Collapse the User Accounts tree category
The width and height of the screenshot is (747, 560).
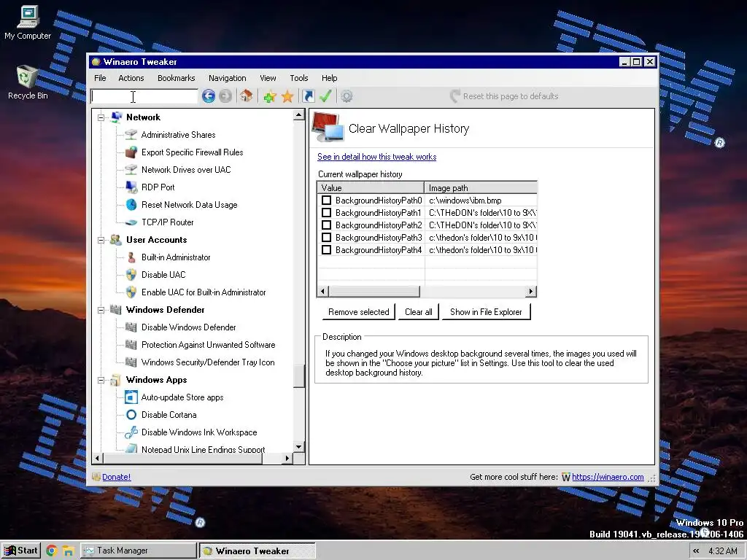(x=101, y=240)
